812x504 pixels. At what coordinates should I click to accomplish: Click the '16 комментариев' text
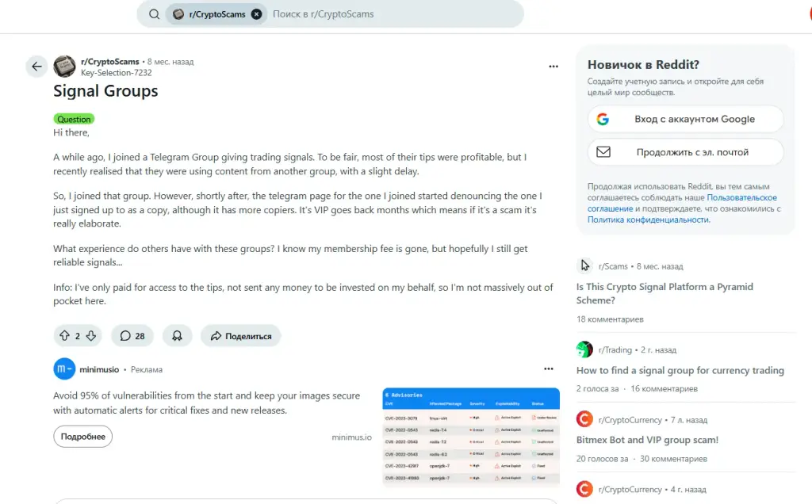664,388
